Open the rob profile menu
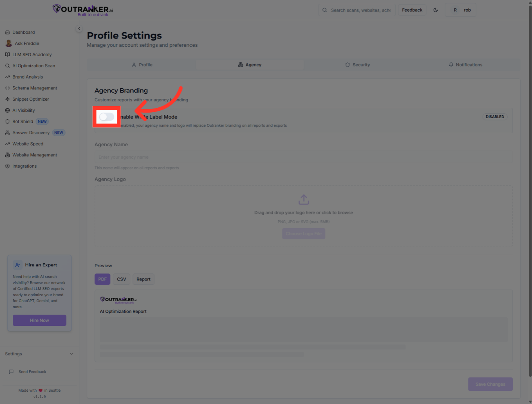Image resolution: width=532 pixels, height=404 pixels. 461,10
